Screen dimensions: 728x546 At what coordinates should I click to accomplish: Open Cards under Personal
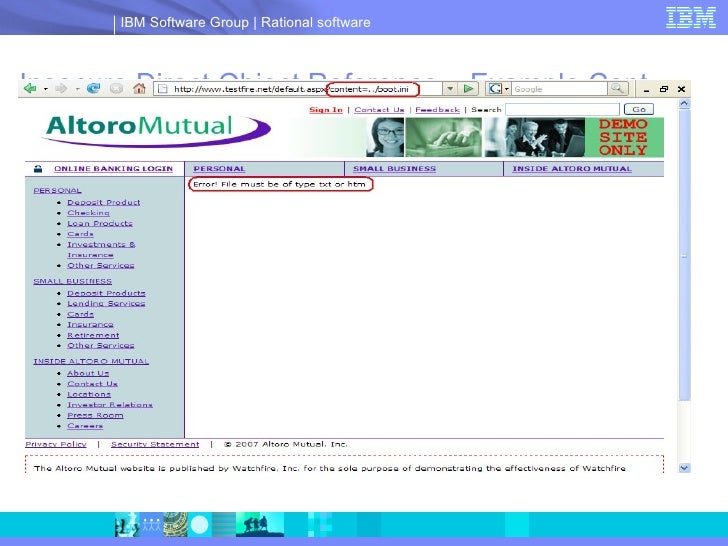point(80,234)
